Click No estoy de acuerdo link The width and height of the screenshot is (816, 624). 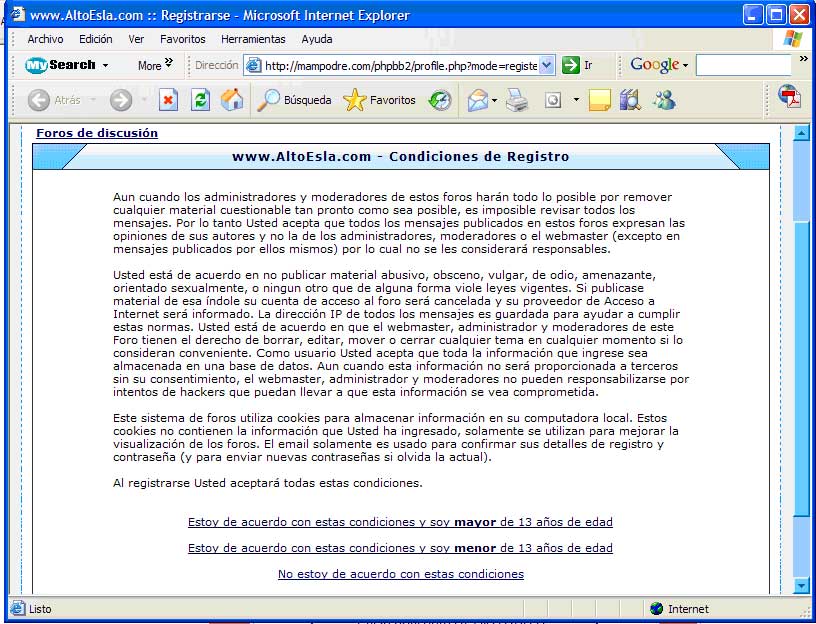400,574
